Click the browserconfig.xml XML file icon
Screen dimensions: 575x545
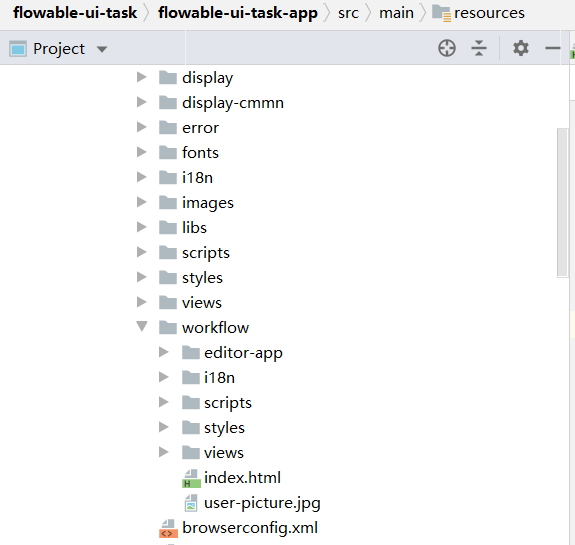coord(168,528)
